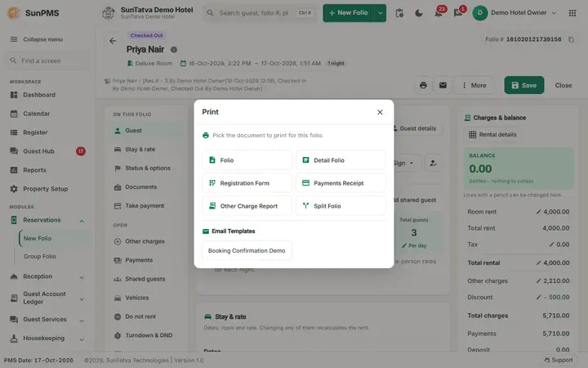The width and height of the screenshot is (588, 368).
Task: Open Take payment section
Action: 146,206
